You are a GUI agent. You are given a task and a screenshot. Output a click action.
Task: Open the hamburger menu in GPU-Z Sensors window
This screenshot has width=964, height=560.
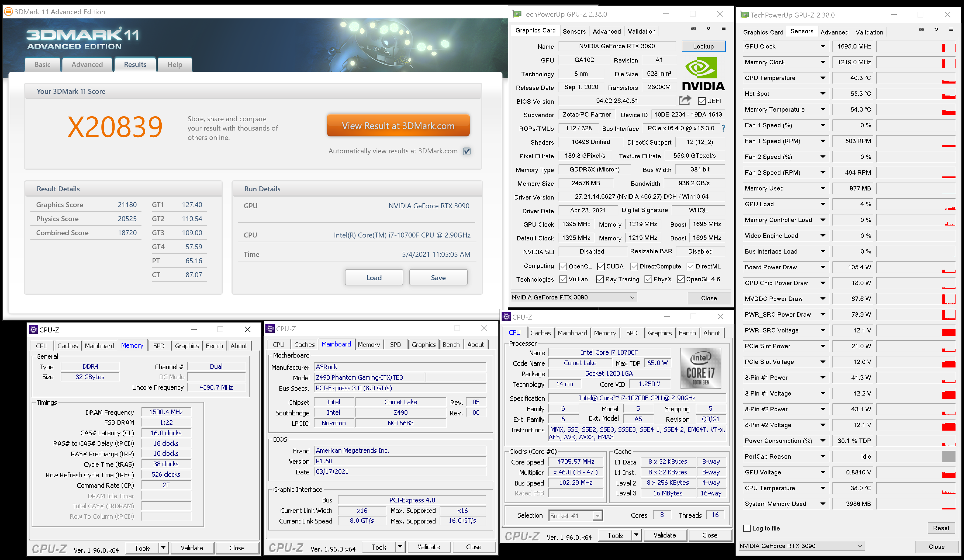click(x=951, y=29)
